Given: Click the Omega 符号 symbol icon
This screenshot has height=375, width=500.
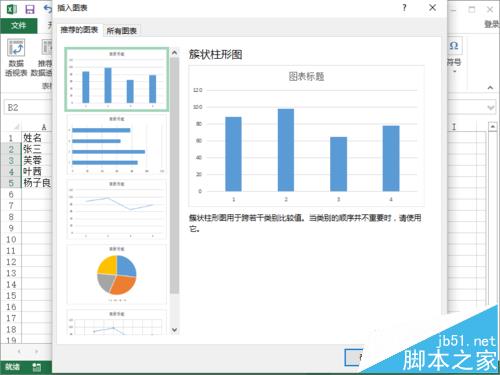Looking at the screenshot, I should tap(454, 46).
